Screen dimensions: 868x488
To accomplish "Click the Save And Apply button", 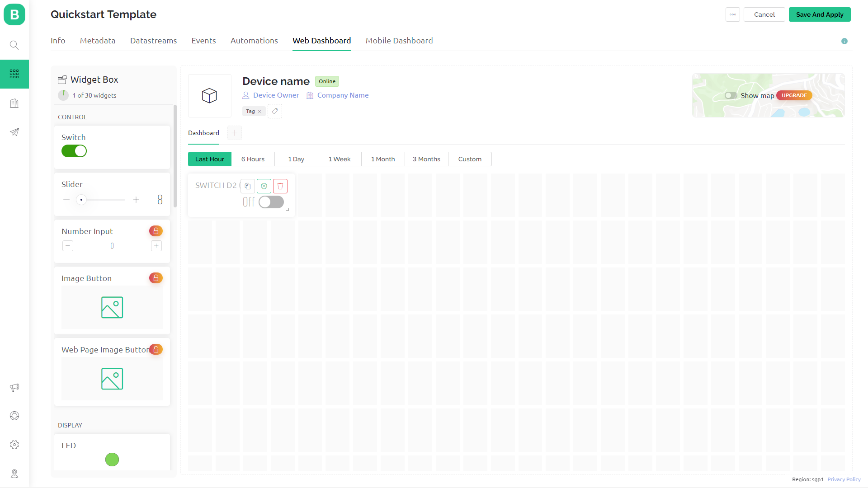I will pyautogui.click(x=820, y=14).
